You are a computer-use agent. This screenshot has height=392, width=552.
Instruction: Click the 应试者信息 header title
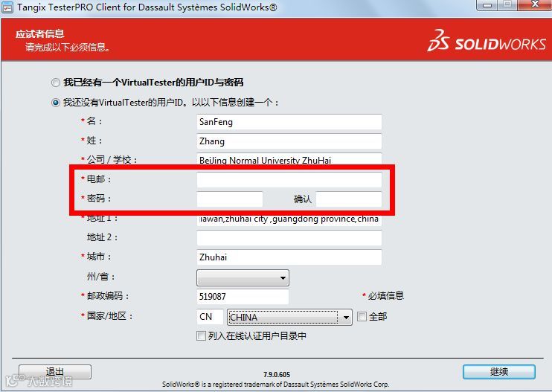[x=39, y=33]
